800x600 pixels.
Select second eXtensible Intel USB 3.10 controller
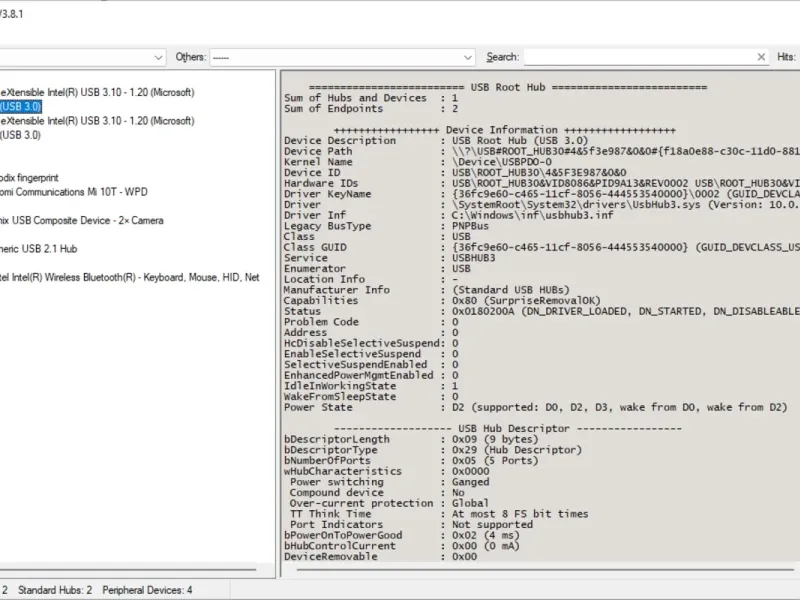point(97,121)
